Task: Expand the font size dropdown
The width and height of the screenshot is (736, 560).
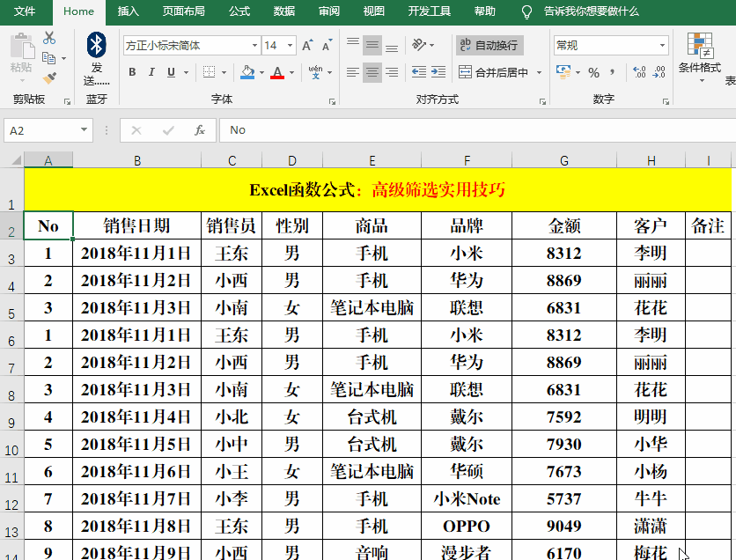Action: [291, 46]
